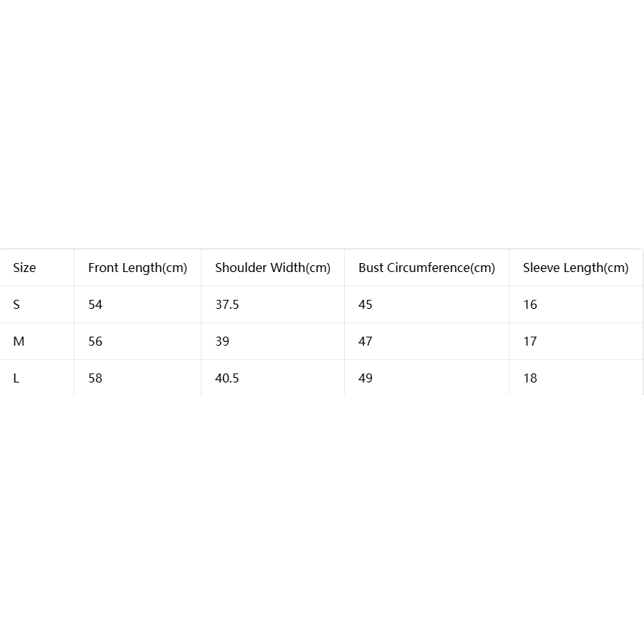The height and width of the screenshot is (644, 644).
Task: Click the Shoulder Width(cm) header
Action: pyautogui.click(x=273, y=268)
